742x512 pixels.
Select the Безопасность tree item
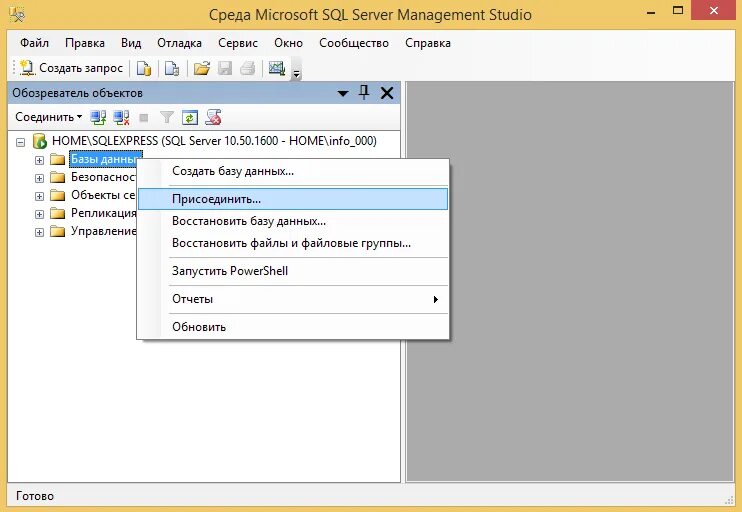[104, 177]
